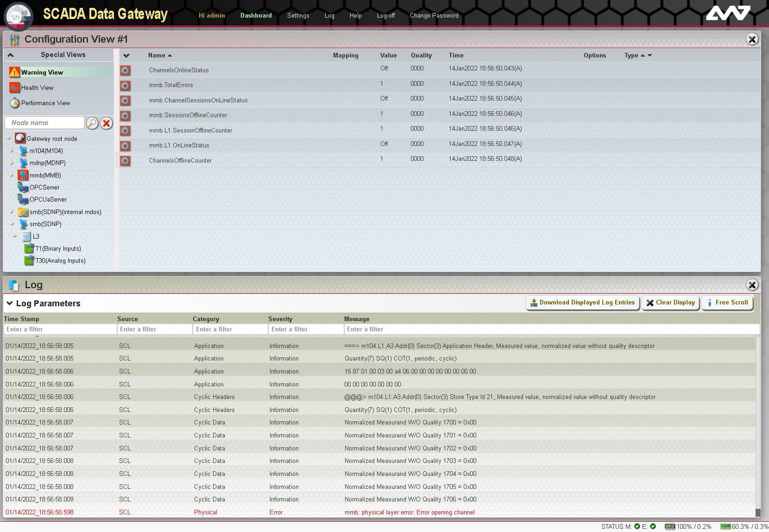The width and height of the screenshot is (769, 532).
Task: Click the gear icon beside mmb.TotalErrors
Action: 125,86
